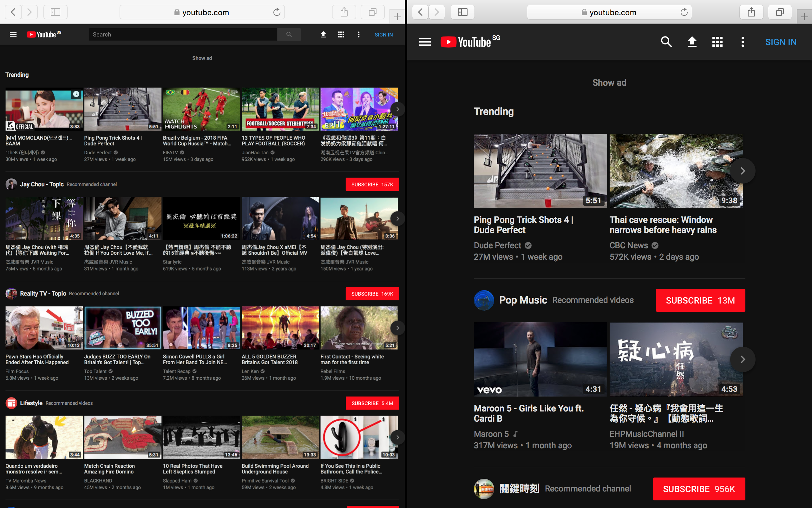
Task: Click Show ad in left window
Action: tap(202, 58)
